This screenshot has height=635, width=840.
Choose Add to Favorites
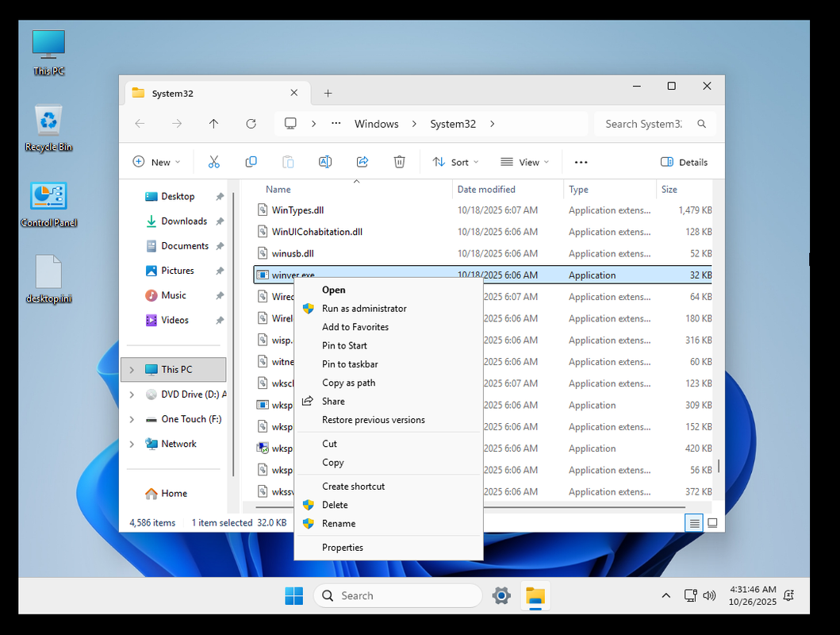(x=389, y=327)
